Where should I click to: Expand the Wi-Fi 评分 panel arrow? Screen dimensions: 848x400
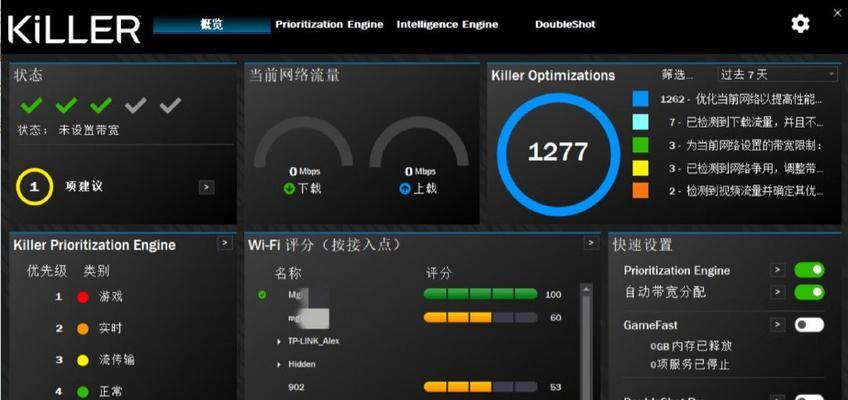pos(591,243)
